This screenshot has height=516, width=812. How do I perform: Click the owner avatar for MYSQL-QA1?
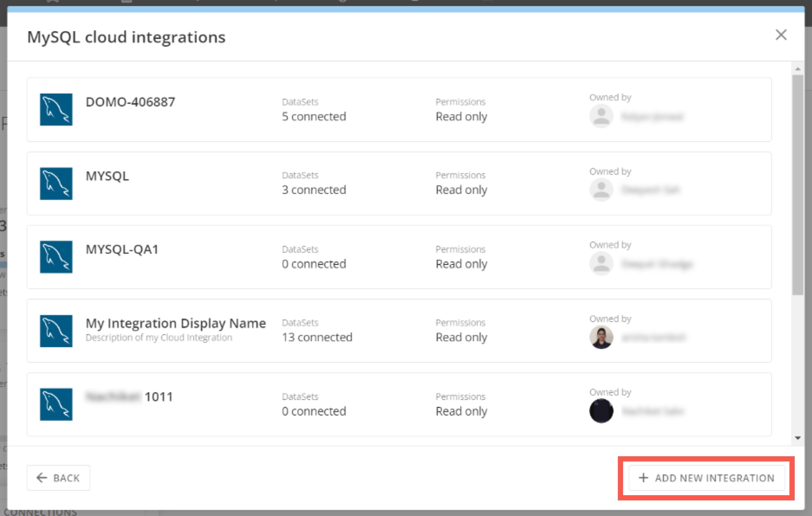tap(601, 264)
